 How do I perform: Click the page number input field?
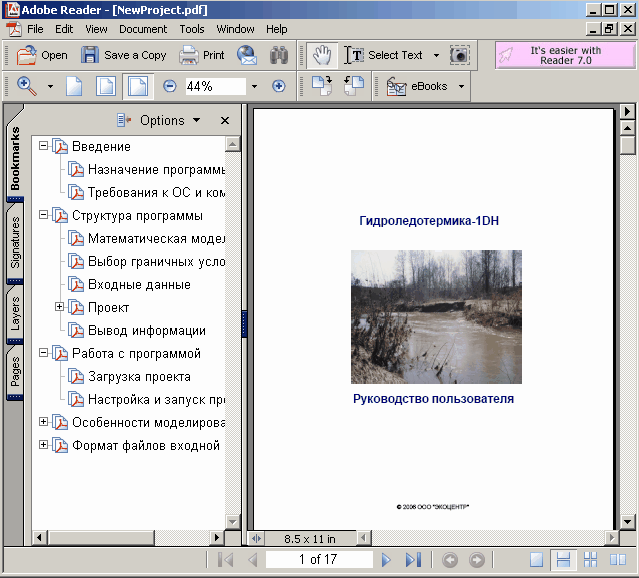pyautogui.click(x=318, y=560)
